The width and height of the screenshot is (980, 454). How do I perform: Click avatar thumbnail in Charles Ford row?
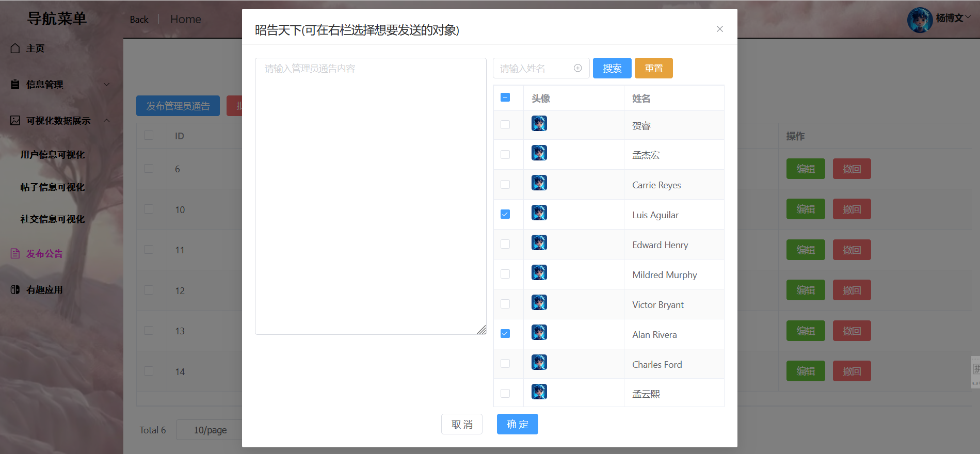(539, 362)
